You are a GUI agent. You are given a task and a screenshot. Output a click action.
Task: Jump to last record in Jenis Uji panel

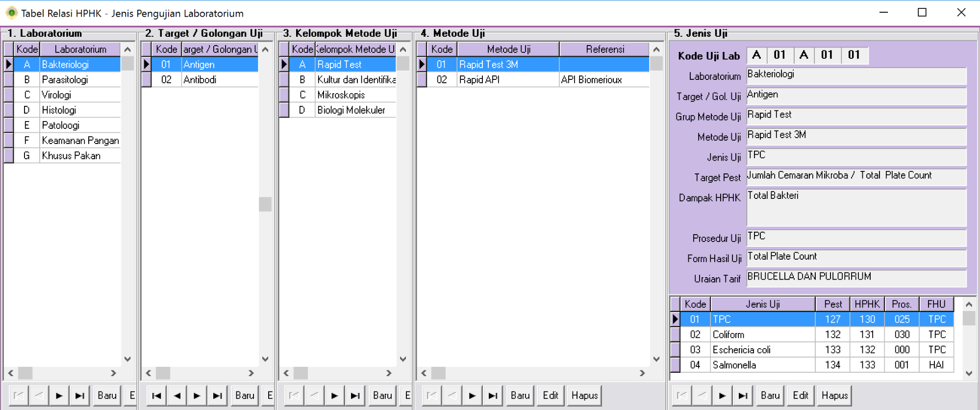click(743, 395)
